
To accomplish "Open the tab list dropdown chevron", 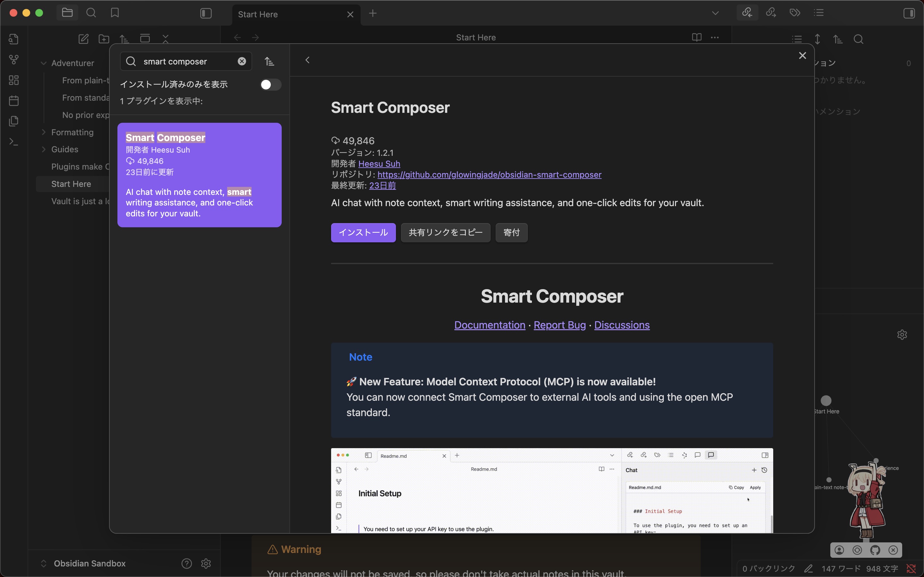I will [x=715, y=13].
